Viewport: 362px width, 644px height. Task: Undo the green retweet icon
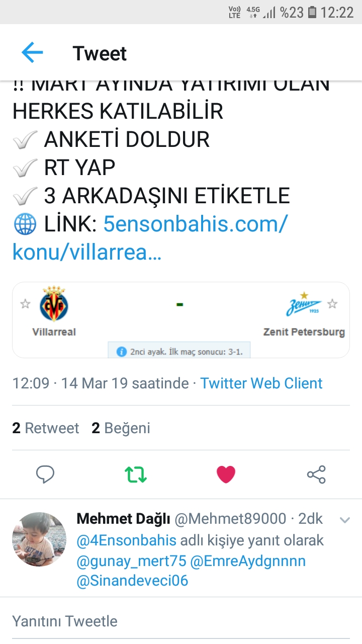136,474
